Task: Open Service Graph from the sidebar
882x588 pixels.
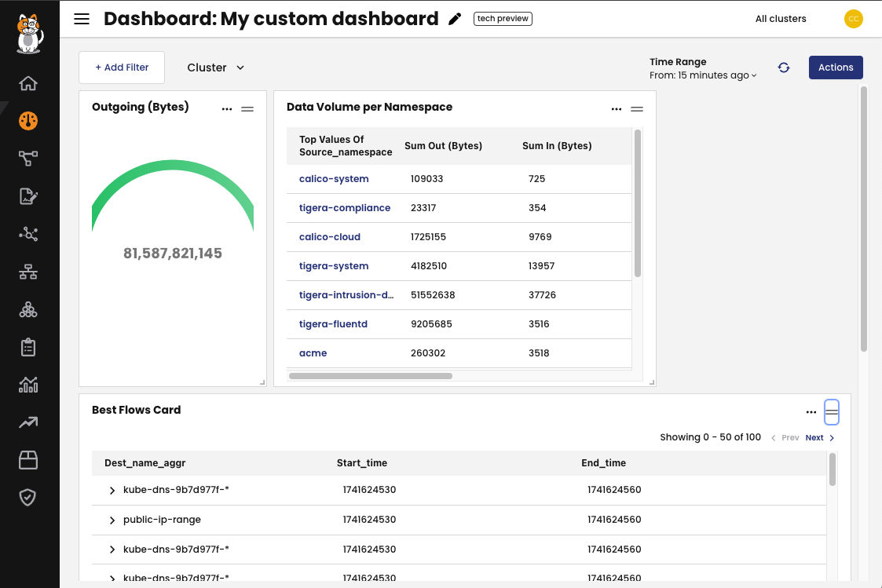Action: (x=28, y=158)
